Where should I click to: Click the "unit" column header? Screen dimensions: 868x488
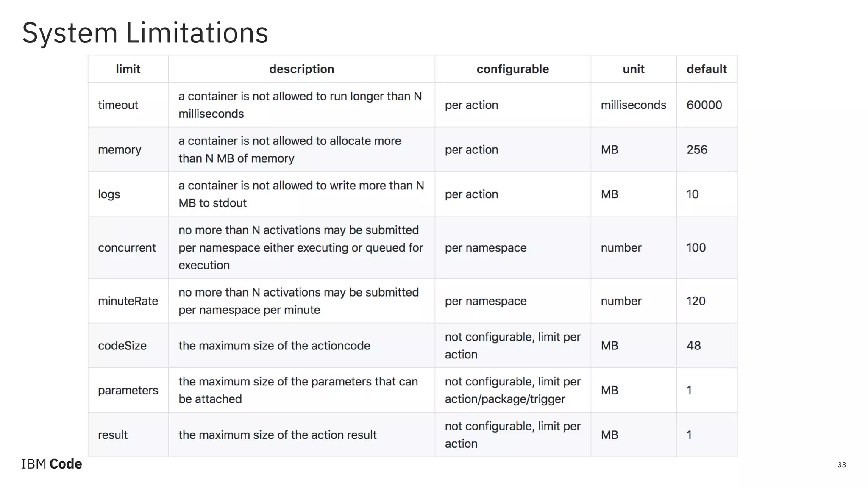[x=633, y=69]
